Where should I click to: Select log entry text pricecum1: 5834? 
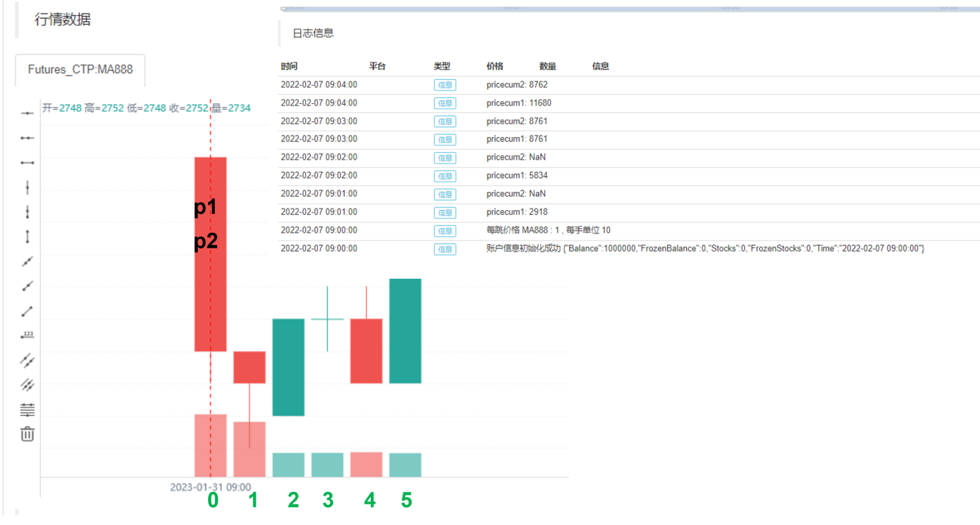pyautogui.click(x=517, y=176)
